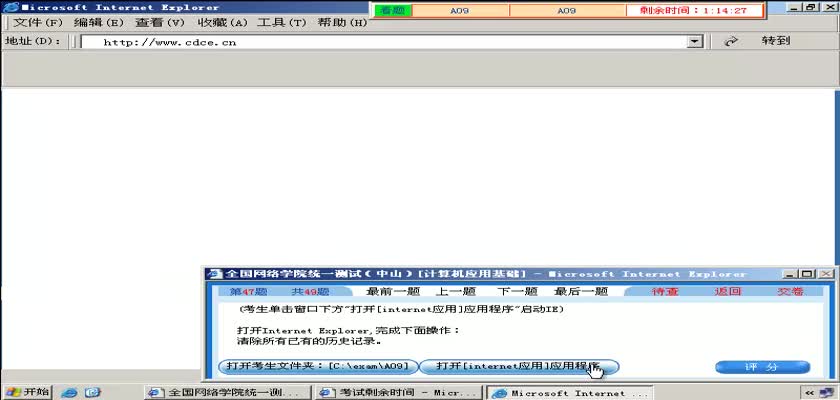
Task: Click the 共49题 total indicator
Action: click(310, 292)
